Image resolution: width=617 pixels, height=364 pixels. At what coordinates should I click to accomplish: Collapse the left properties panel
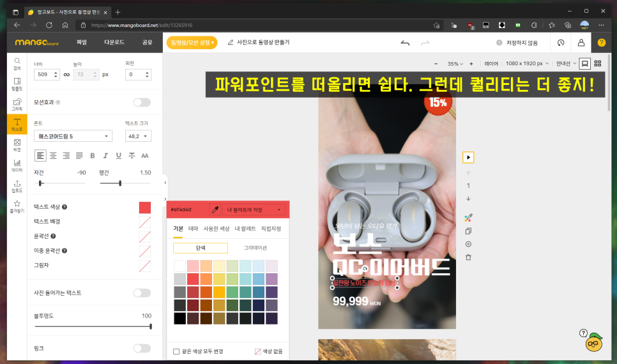165,183
